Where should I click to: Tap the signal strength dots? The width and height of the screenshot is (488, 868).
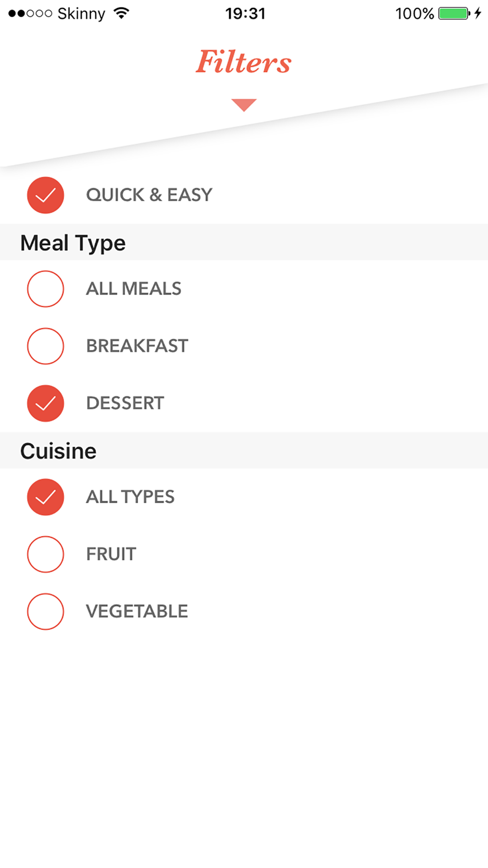[30, 14]
